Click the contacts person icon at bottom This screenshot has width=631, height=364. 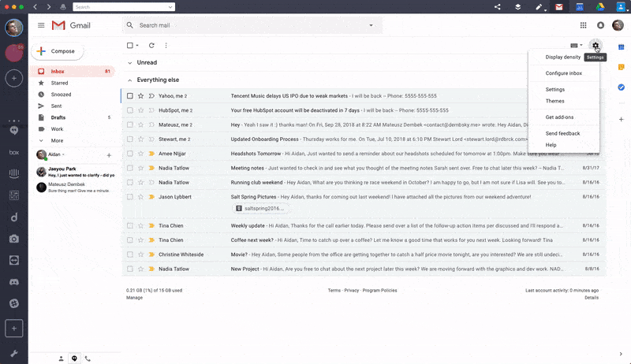click(62, 358)
